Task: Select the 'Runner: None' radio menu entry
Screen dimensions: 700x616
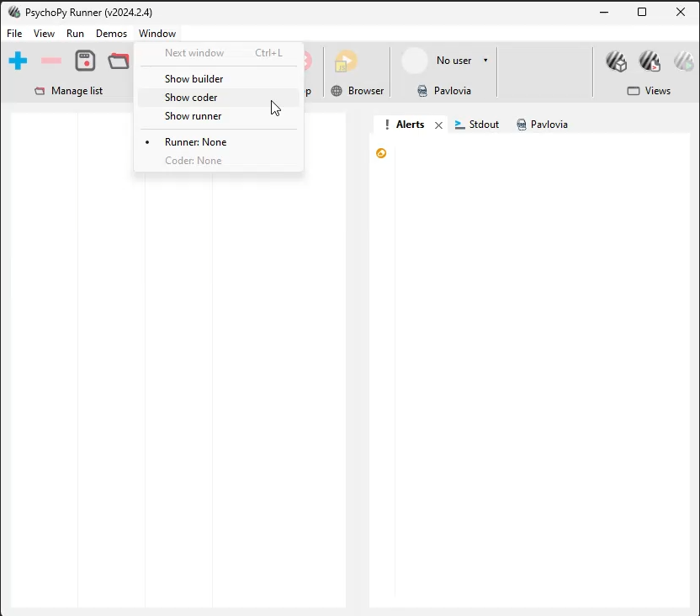Action: coord(195,142)
